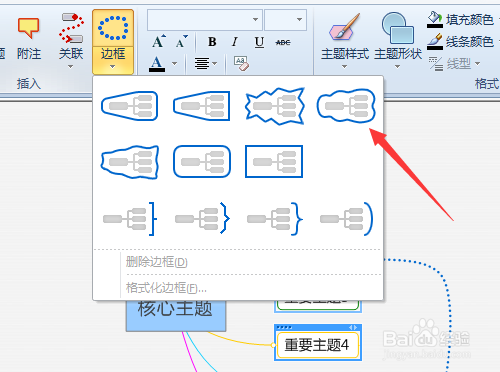Select straight tapered boundary with square end
The image size is (500, 372).
tap(202, 106)
